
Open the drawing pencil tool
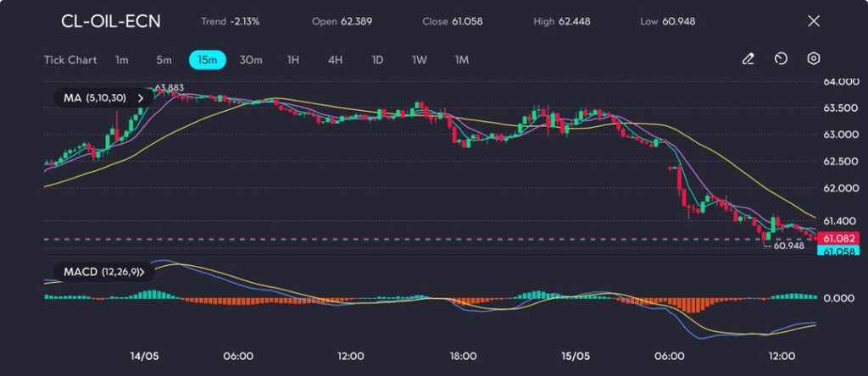click(x=748, y=59)
